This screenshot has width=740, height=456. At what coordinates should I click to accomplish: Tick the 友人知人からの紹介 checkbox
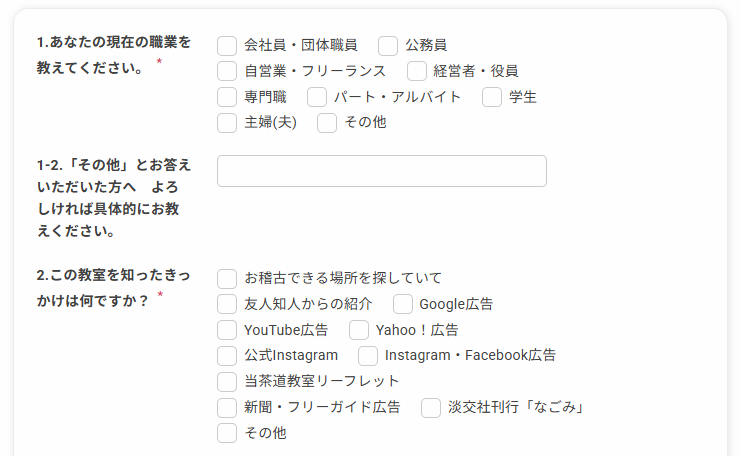click(x=227, y=304)
